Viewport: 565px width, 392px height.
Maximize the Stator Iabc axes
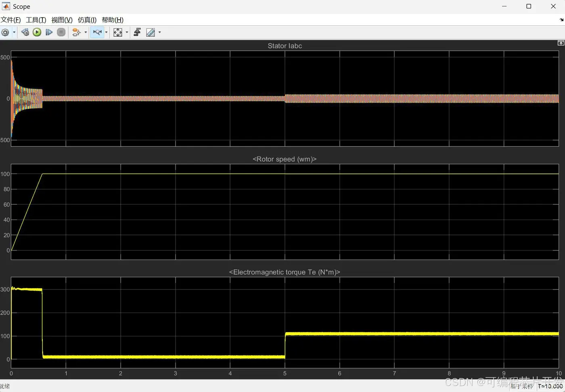click(x=561, y=43)
